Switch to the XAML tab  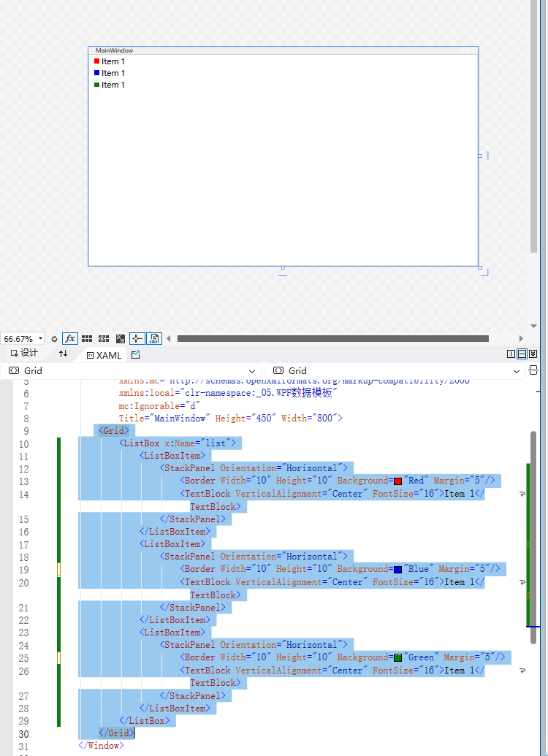(104, 355)
